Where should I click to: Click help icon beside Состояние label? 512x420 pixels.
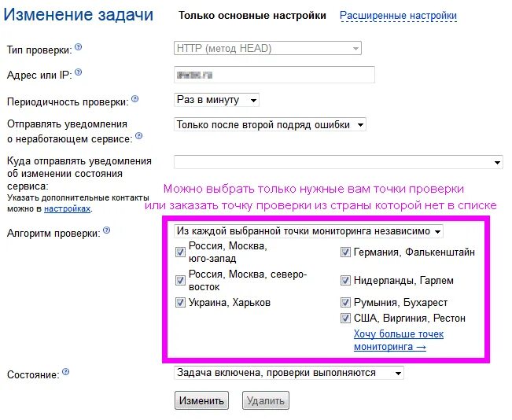pyautogui.click(x=65, y=372)
